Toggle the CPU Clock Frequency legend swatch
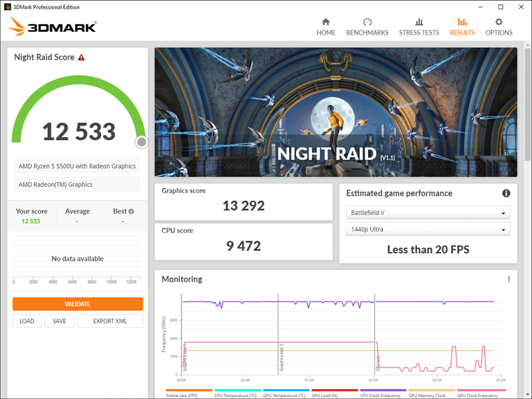This screenshot has height=399, width=532. [383, 390]
